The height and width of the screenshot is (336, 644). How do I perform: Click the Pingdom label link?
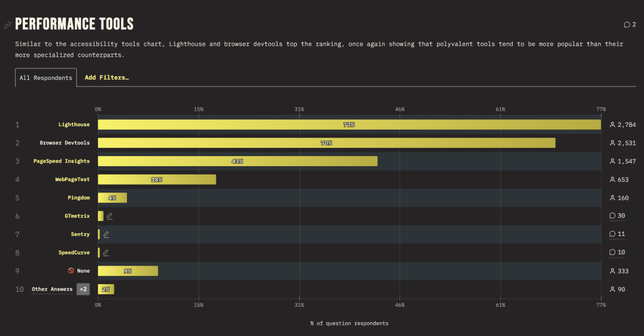point(79,198)
